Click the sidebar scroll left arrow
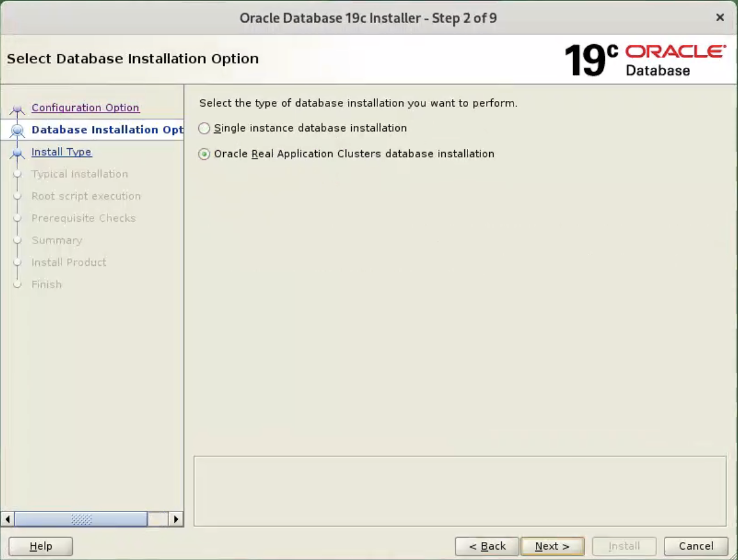Viewport: 738px width, 560px height. point(8,519)
